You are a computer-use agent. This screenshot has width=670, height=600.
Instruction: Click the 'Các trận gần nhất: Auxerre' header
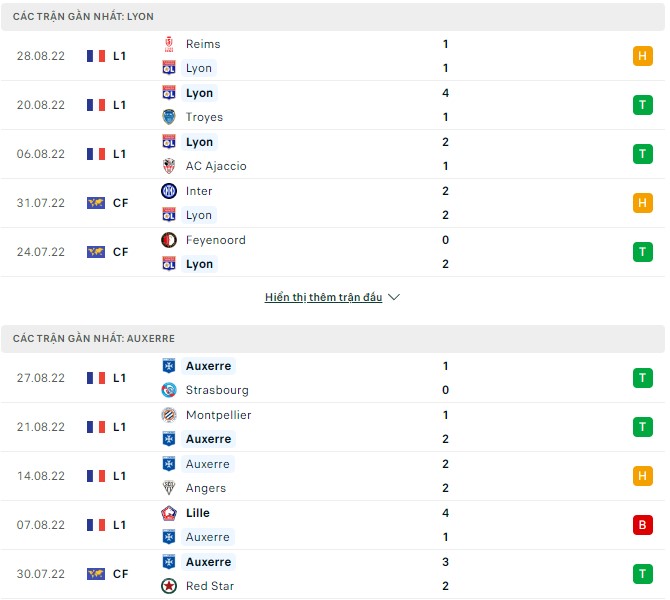tap(94, 339)
